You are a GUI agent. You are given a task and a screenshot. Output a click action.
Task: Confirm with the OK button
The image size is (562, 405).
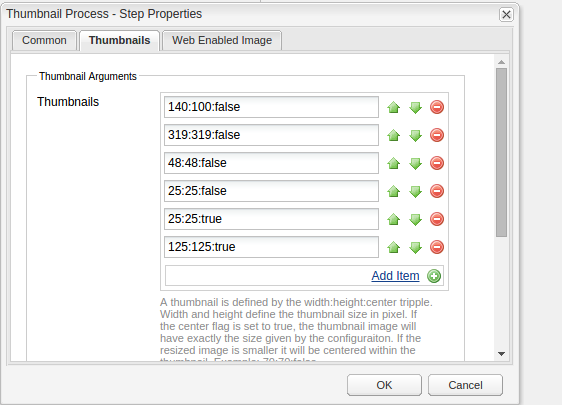click(384, 385)
